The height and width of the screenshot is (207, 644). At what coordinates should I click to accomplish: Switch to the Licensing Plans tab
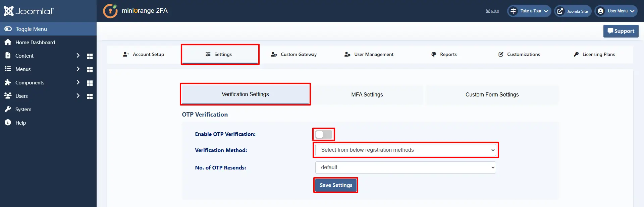(x=594, y=54)
